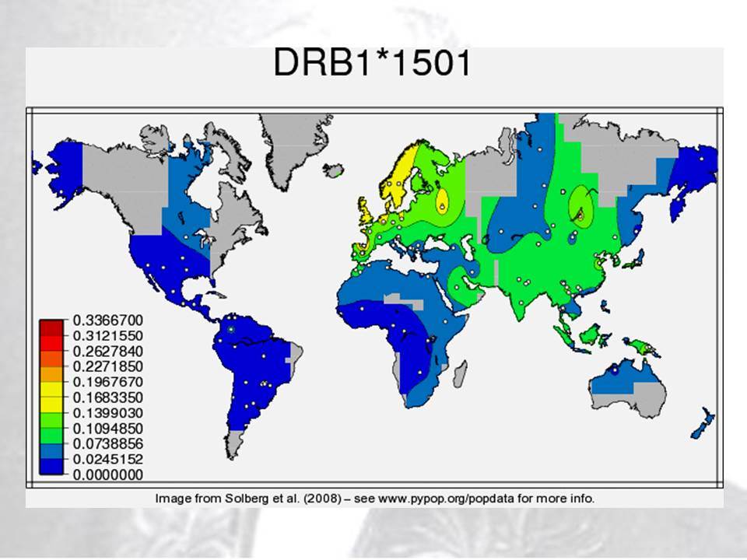Click the yellow legend color swatch
Screen dimensions: 747x560
(51, 397)
